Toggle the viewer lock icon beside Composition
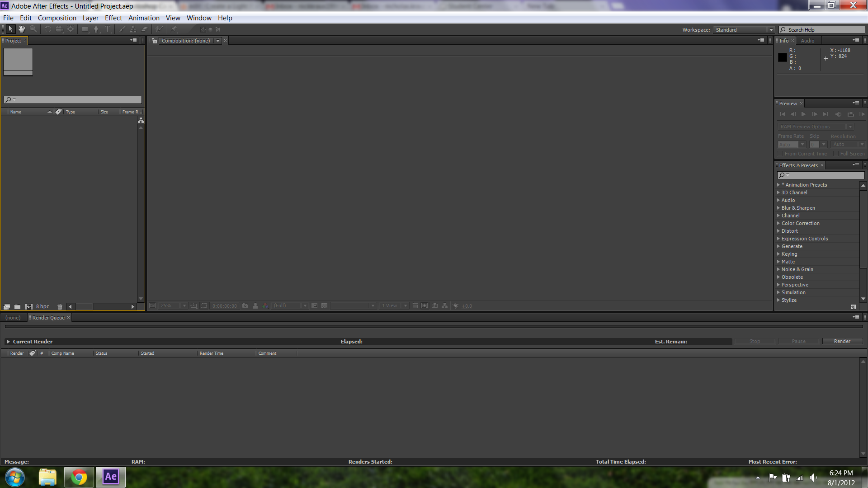The height and width of the screenshot is (488, 868). 155,41
